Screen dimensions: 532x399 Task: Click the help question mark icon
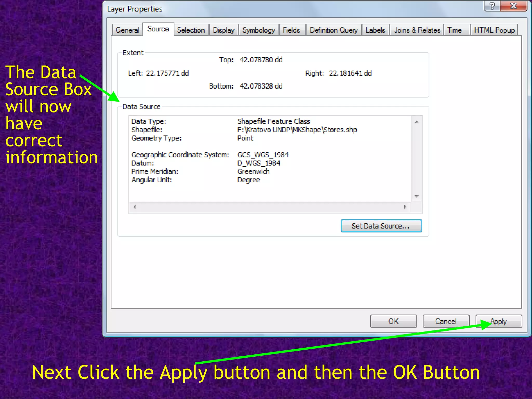(x=492, y=6)
